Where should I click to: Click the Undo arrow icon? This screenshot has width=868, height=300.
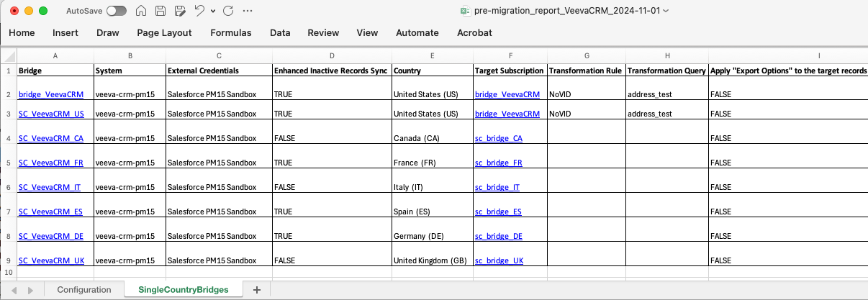(199, 12)
